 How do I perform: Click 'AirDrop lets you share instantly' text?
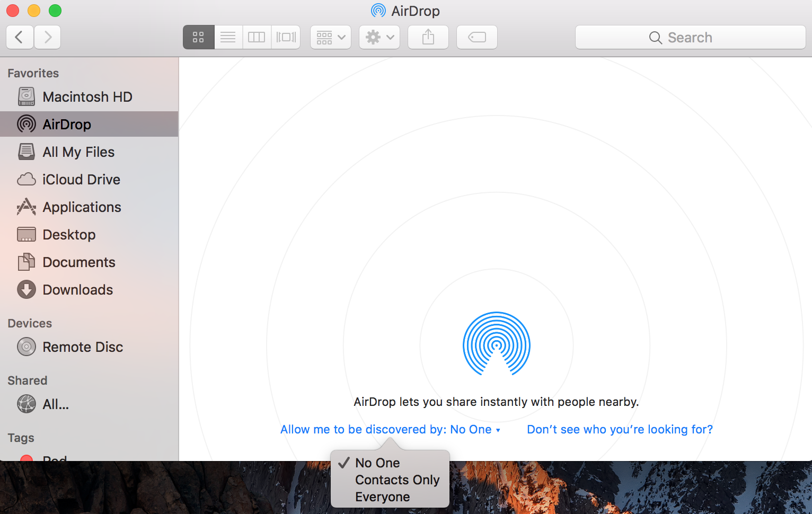click(496, 402)
